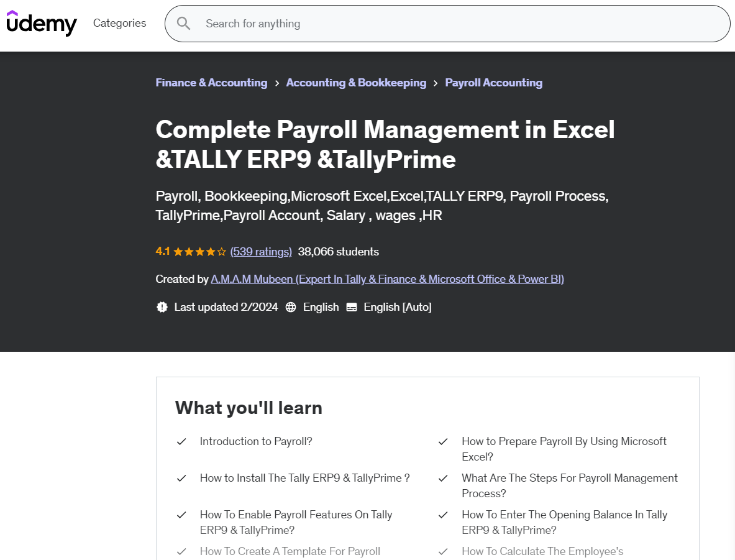Viewport: 735px width, 560px height.
Task: Click How To Enter Opening Balance item
Action: [x=564, y=523]
